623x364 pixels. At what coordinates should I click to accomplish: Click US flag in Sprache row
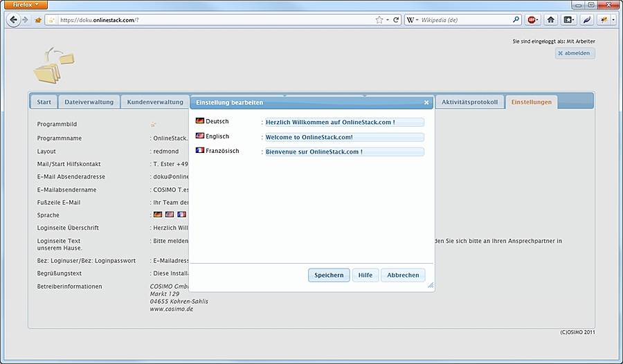(170, 215)
